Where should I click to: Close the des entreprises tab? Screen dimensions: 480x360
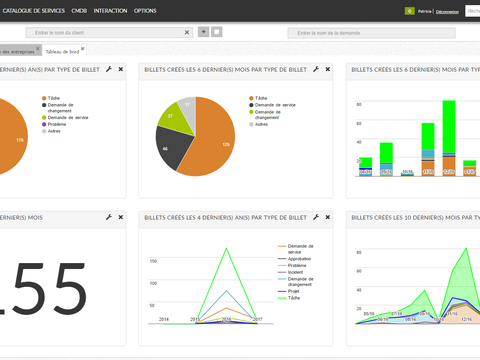click(38, 49)
